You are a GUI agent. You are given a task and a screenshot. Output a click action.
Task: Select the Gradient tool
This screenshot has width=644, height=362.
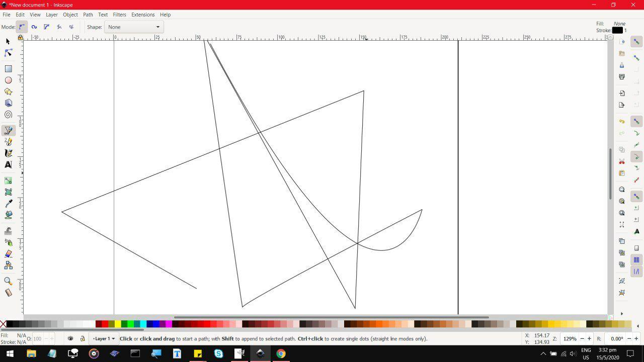(8, 180)
